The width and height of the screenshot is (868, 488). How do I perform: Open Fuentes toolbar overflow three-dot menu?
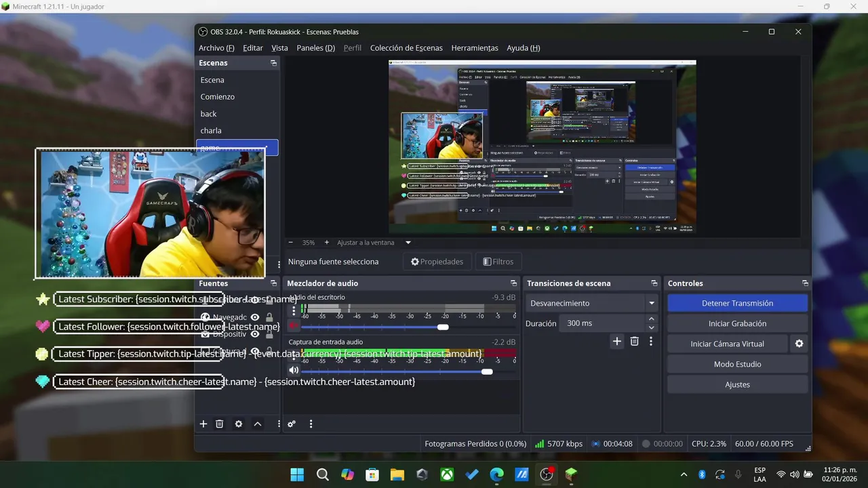tap(278, 424)
